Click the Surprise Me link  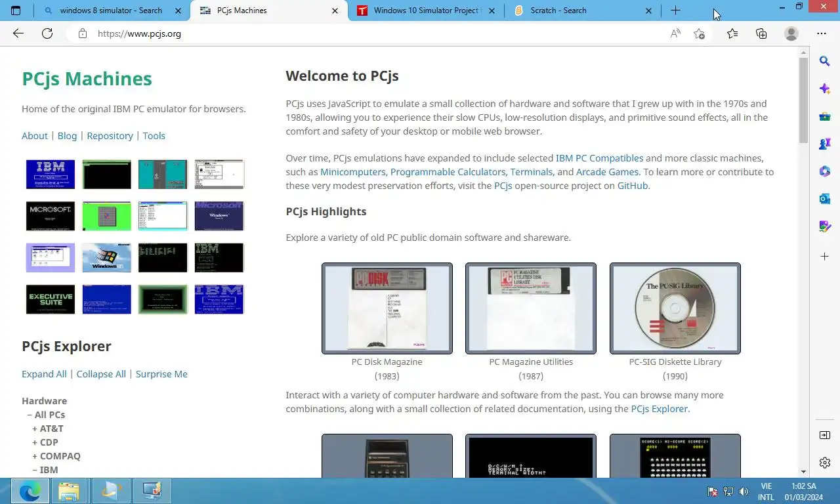tap(161, 374)
